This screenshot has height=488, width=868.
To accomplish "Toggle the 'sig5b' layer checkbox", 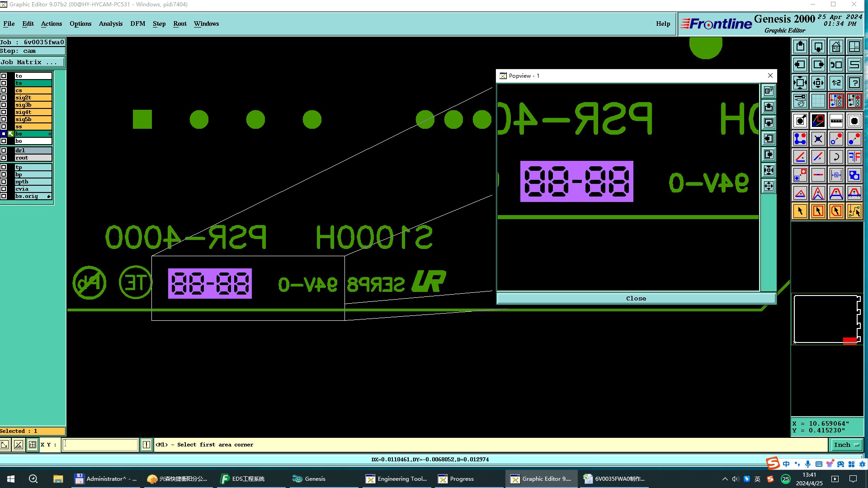I will pos(4,119).
